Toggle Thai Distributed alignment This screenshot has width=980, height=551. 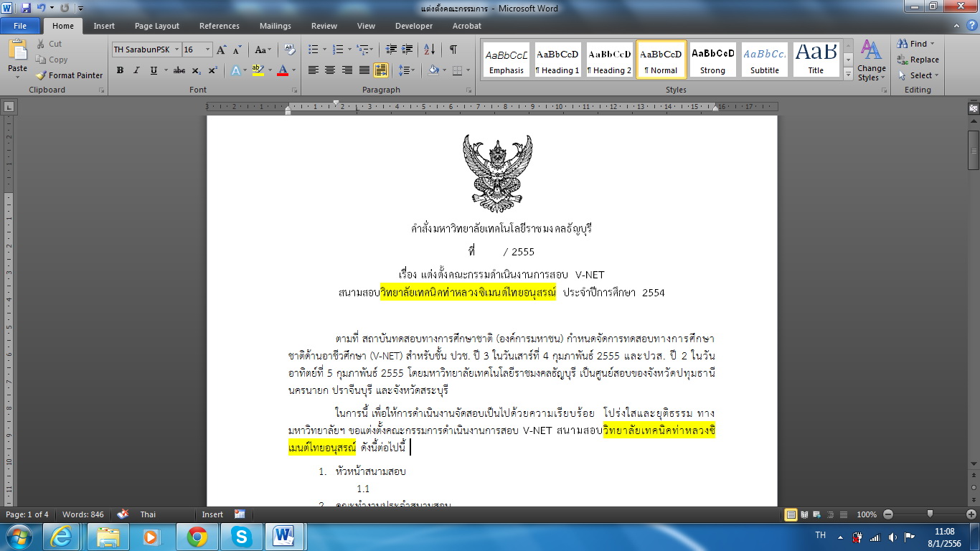(x=381, y=70)
